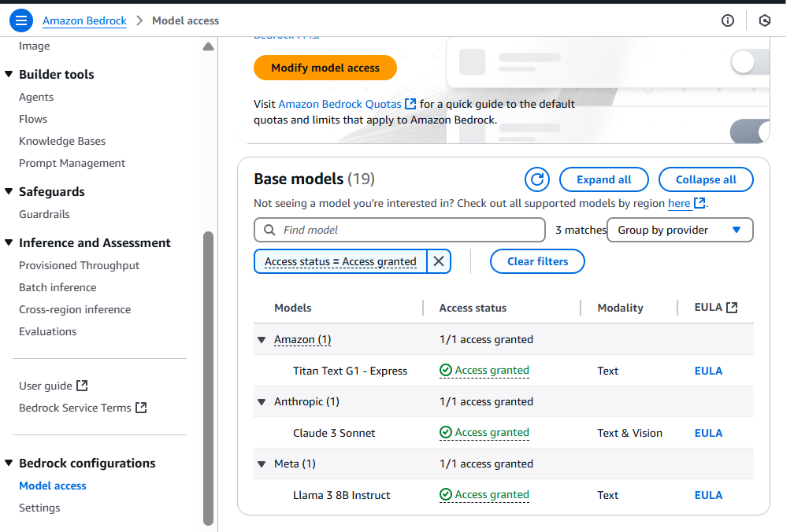Screen dimensions: 794x532
Task: Click Expand all button
Action: 603,179
